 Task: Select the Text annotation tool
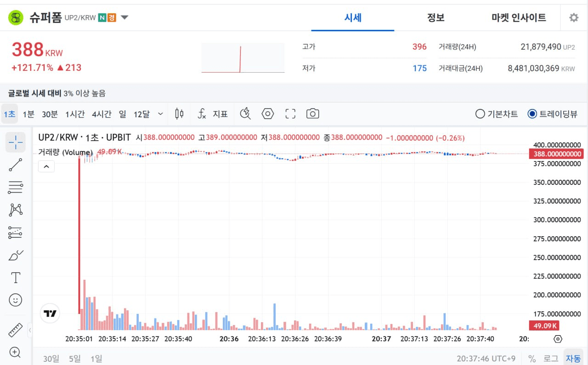[x=16, y=278]
